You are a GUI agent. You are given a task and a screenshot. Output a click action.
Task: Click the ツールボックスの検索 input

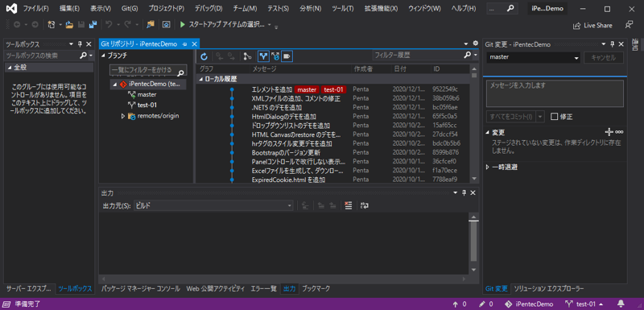41,56
